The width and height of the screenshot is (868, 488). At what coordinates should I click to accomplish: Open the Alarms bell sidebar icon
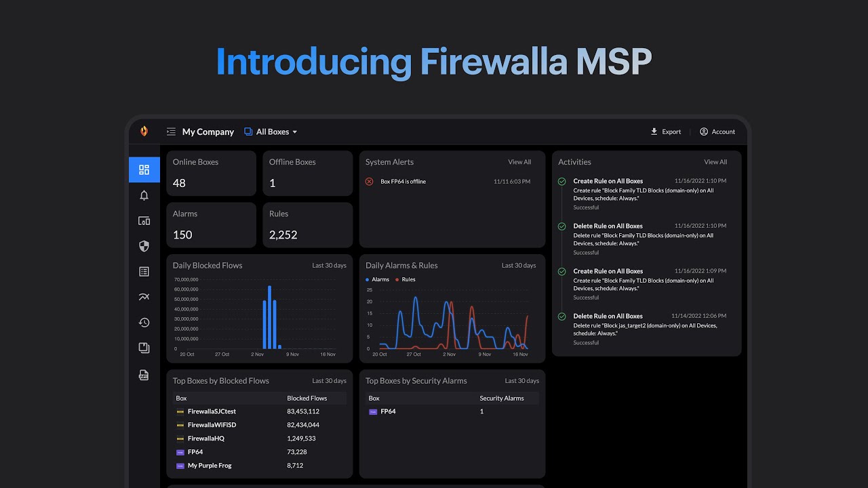point(144,195)
